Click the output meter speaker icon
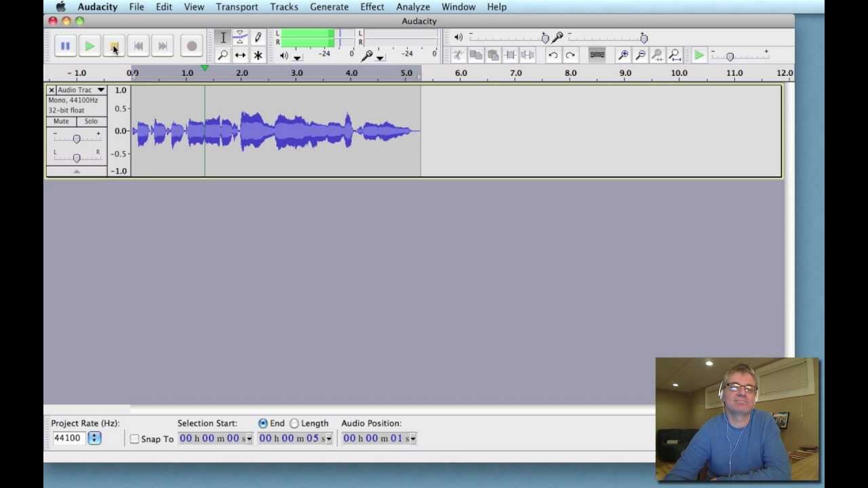The height and width of the screenshot is (488, 868). [284, 56]
